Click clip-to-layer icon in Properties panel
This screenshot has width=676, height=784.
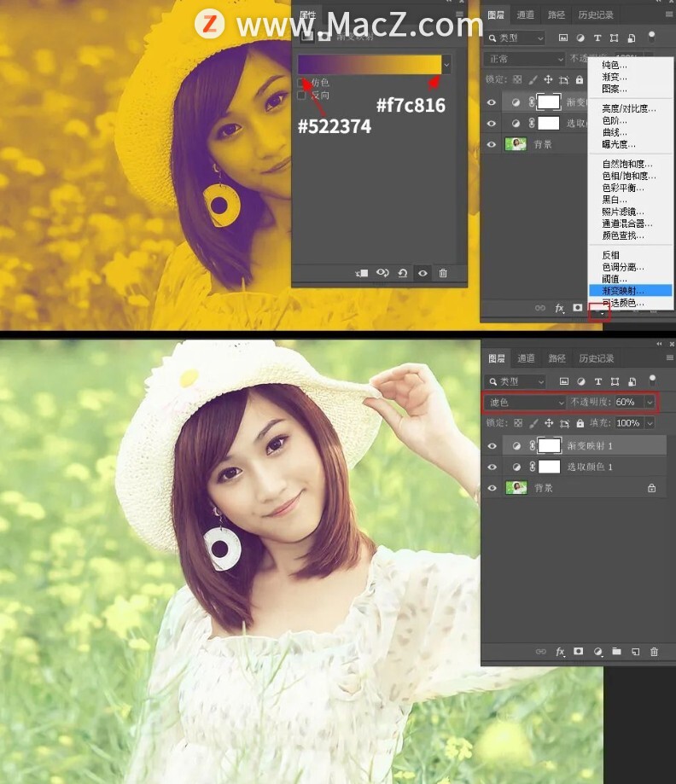(361, 273)
